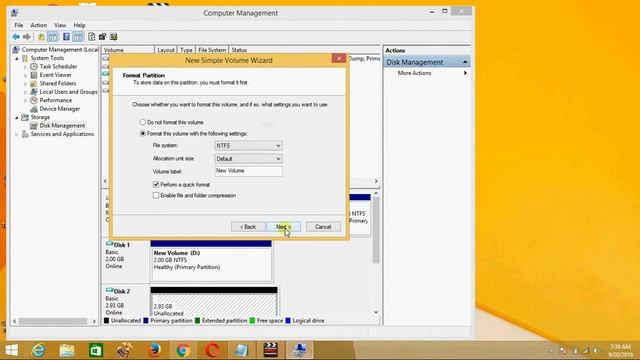Collapse the Storage tree node
The height and width of the screenshot is (360, 640).
point(17,118)
